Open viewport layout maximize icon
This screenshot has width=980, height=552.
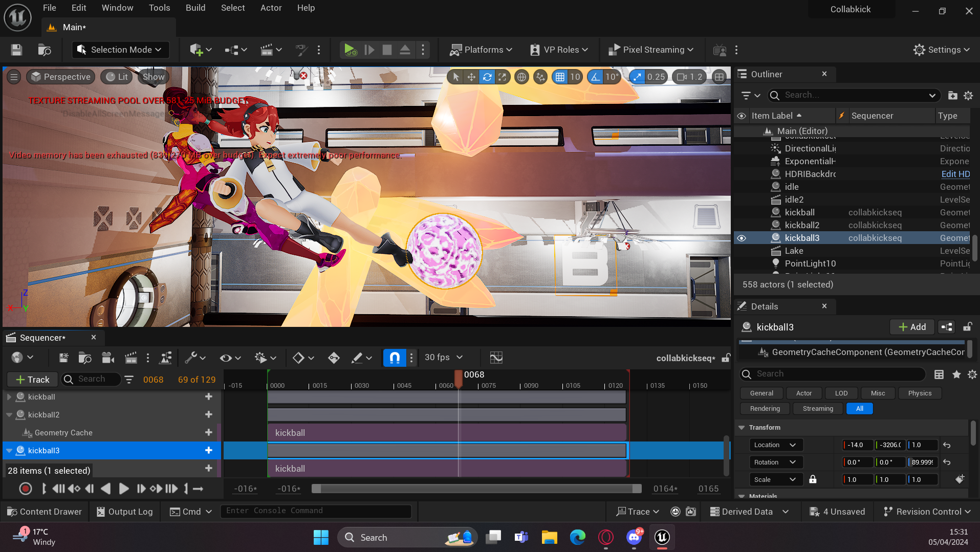[x=719, y=77]
